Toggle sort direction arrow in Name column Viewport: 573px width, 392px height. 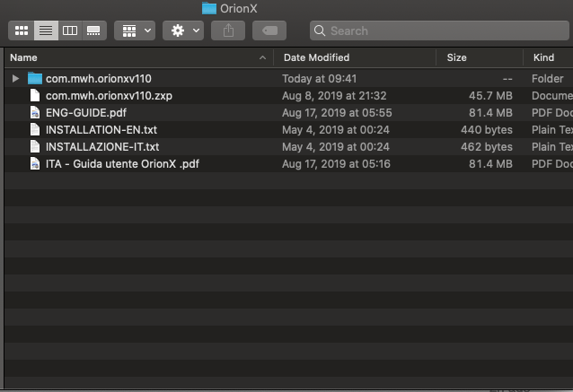262,57
